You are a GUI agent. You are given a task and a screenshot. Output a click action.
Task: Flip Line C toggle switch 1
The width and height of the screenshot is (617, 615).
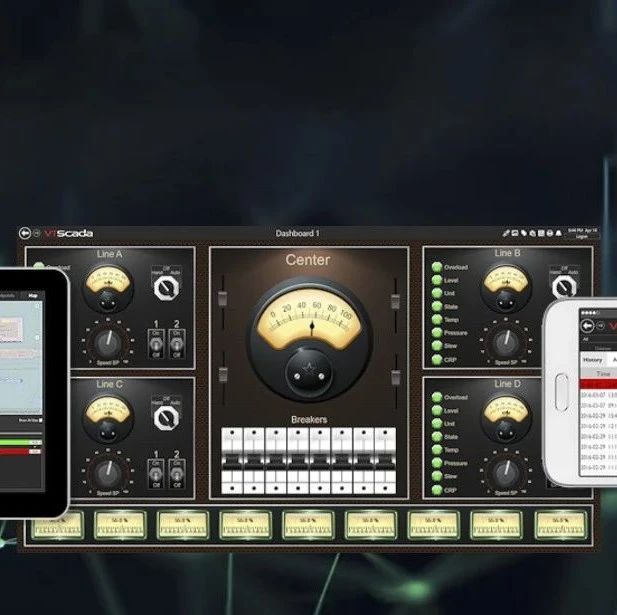pos(155,474)
